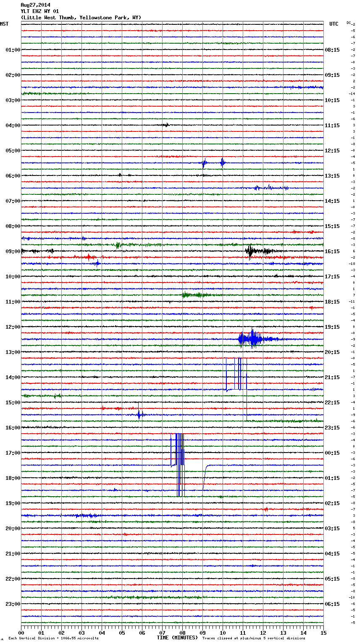
Task: Click the Little West Thumb, Yellowstone Park location title
Action: tap(81, 18)
